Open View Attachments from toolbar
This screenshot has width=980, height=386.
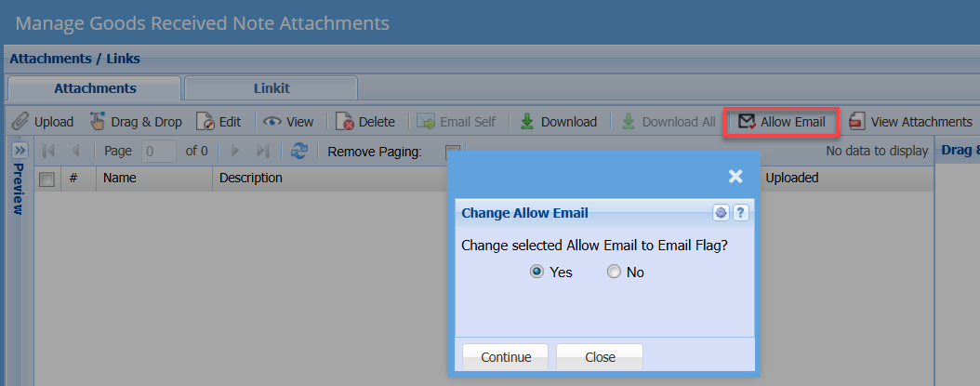pos(910,122)
